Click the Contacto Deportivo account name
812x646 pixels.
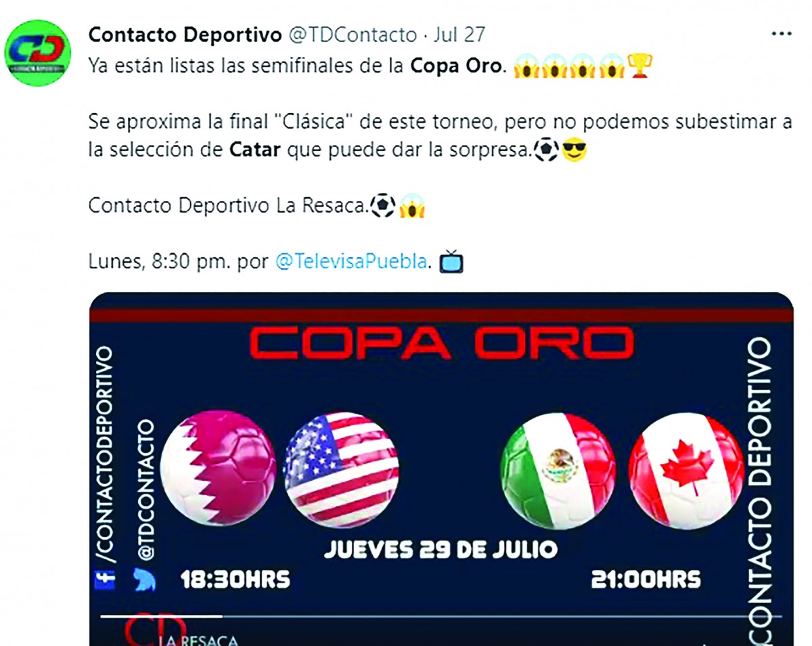coord(186,35)
